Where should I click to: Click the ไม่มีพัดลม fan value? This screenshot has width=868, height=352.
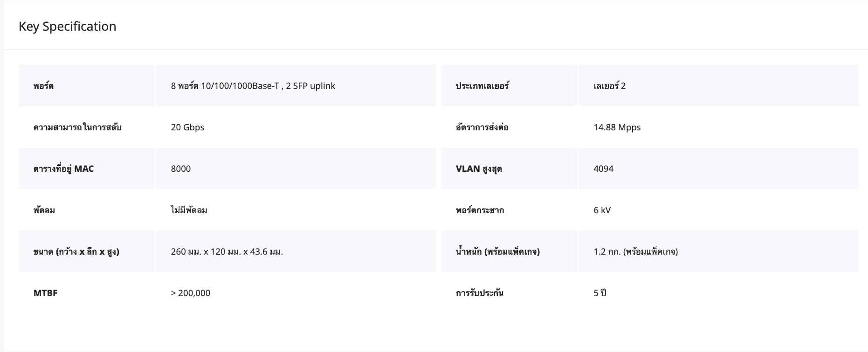tap(189, 210)
